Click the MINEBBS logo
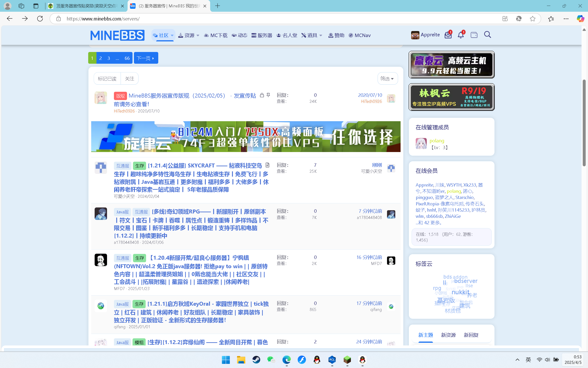Viewport: 588px width, 368px height. [x=117, y=35]
